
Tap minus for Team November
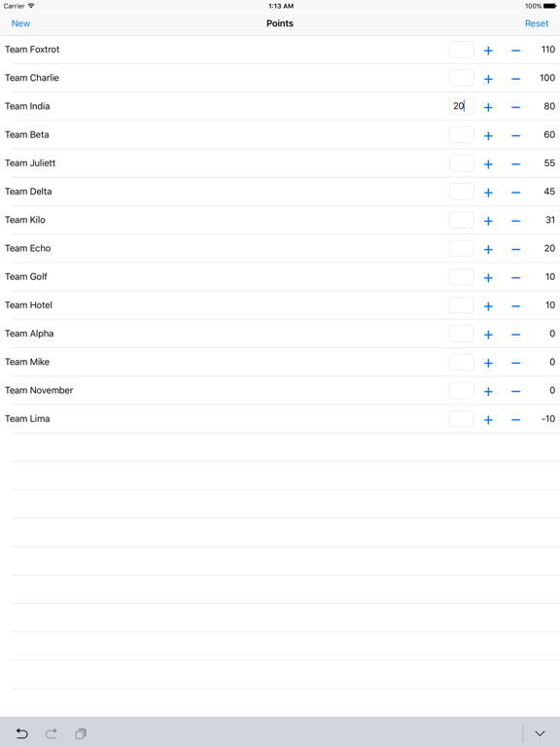(515, 392)
